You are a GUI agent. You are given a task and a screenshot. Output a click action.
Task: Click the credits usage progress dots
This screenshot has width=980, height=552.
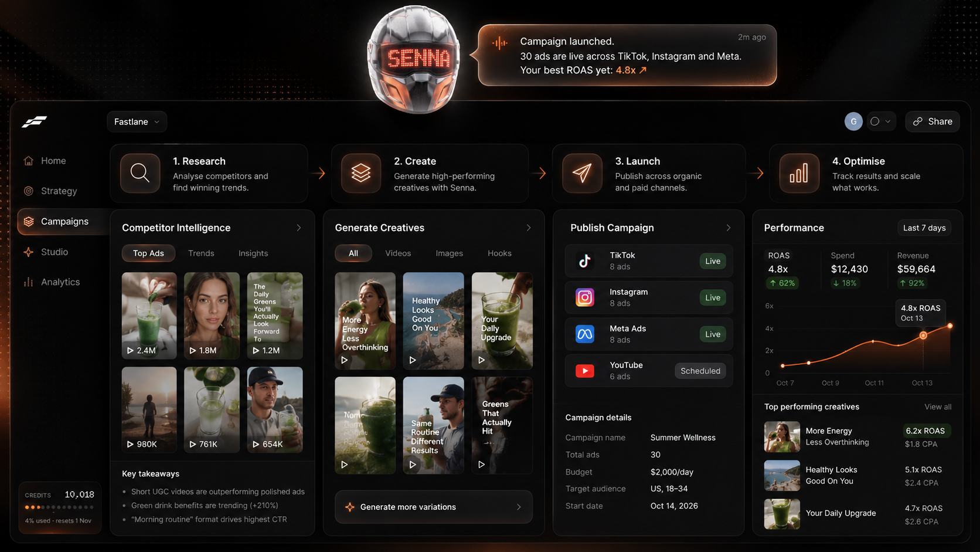59,507
